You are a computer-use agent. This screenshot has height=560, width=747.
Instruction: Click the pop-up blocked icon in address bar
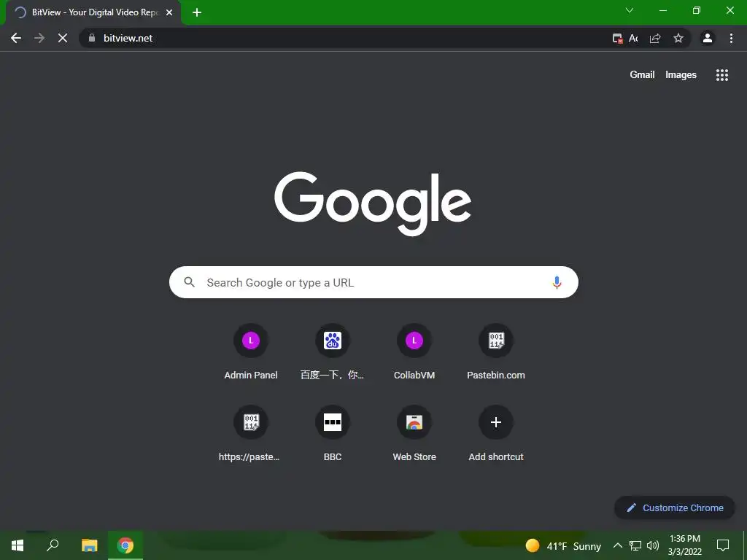617,38
